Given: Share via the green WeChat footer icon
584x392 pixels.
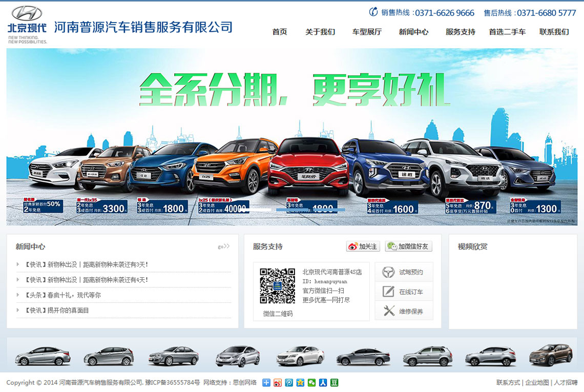Looking at the screenshot, I should 312,383.
